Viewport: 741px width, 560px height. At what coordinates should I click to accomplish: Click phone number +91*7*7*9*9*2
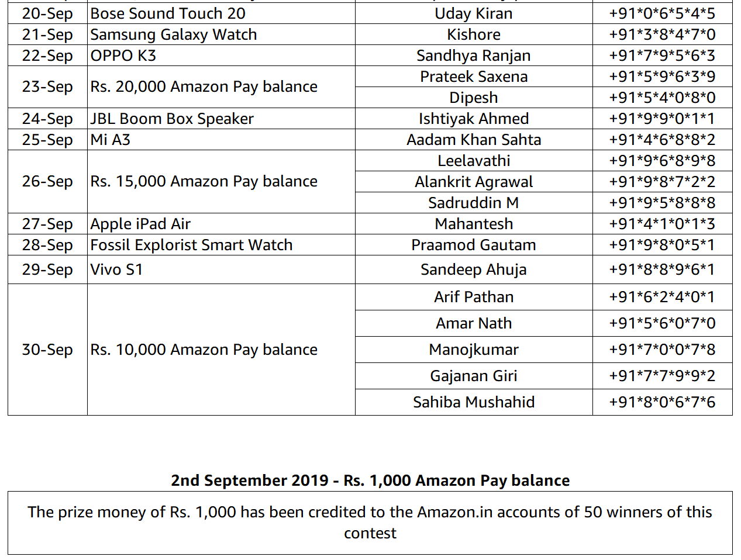[662, 376]
